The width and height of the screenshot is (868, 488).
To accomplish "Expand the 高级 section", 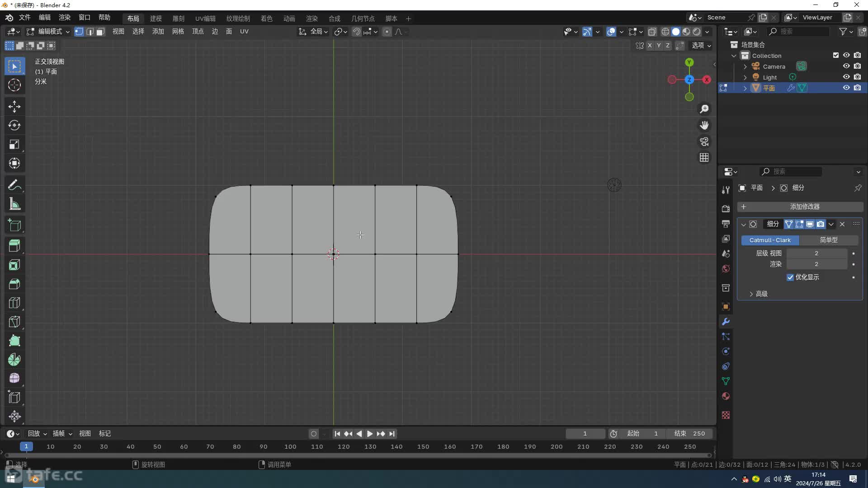I will pyautogui.click(x=759, y=294).
